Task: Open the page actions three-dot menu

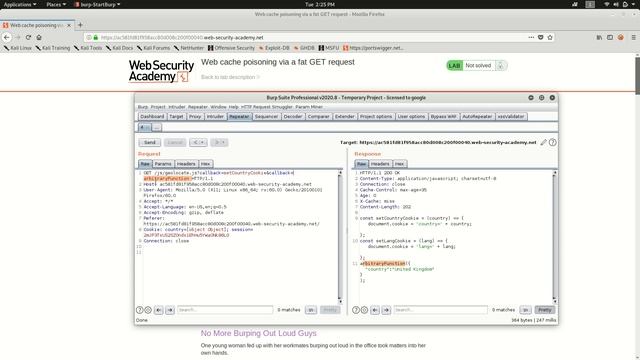Action: 531,37
